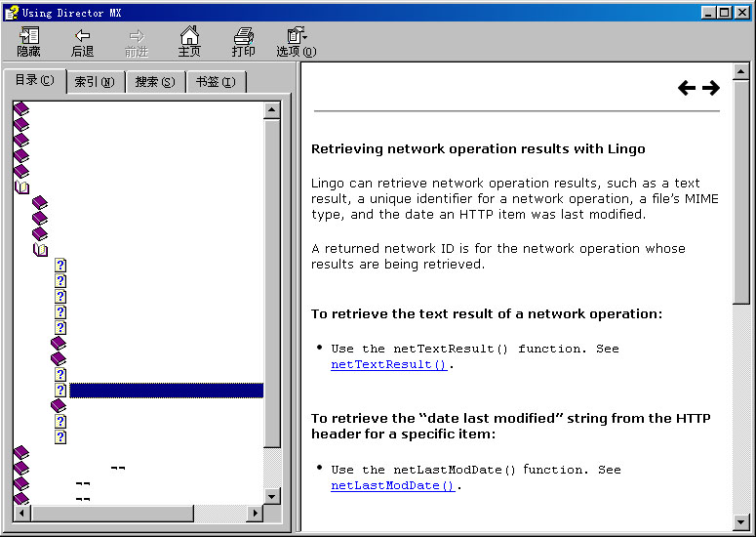Click the contents tree vertical scrollbar thumb
The width and height of the screenshot is (756, 537).
tap(272, 283)
